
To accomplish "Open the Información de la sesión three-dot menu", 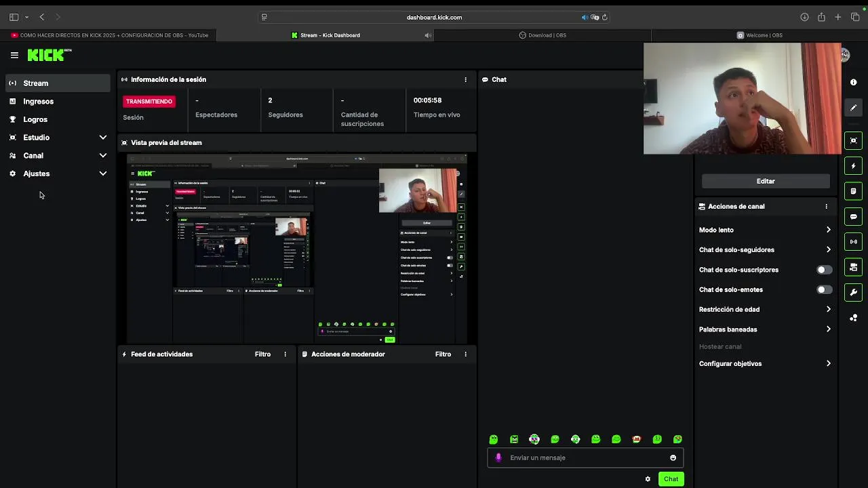I will (x=465, y=79).
